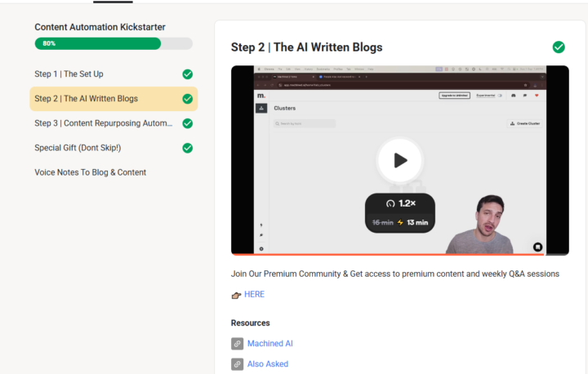
Task: Click the orange video progress bar
Action: [x=388, y=255]
